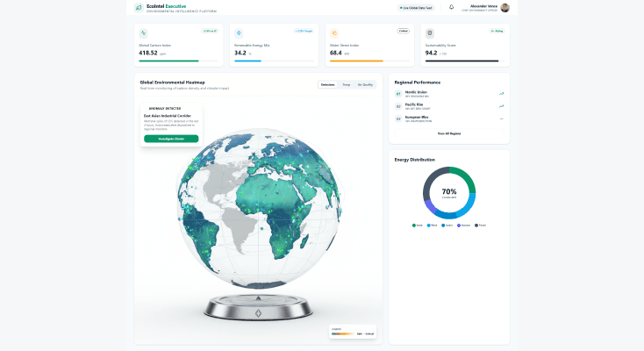
Task: Click the green Solar segment of the donut
Action: tap(467, 176)
